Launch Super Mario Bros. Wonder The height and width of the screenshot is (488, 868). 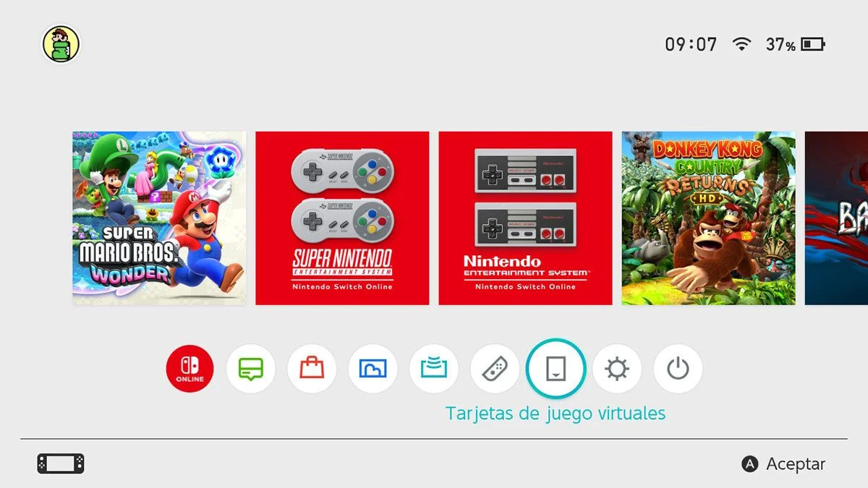[x=159, y=218]
